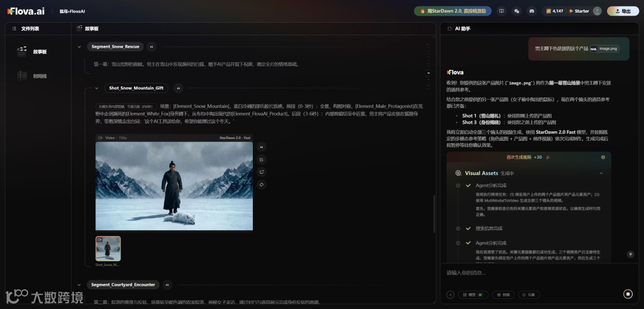The image size is (644, 309).
Task: Click the Visual Assets atom icon
Action: [459, 174]
